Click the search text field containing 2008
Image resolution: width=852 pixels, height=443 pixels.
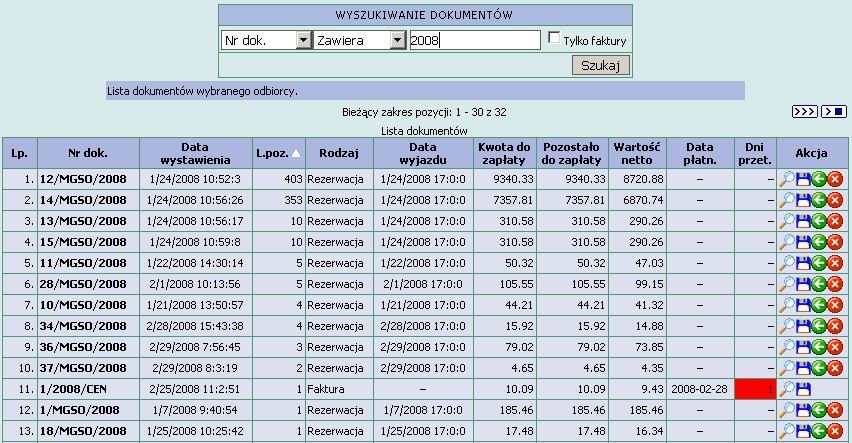pos(474,40)
